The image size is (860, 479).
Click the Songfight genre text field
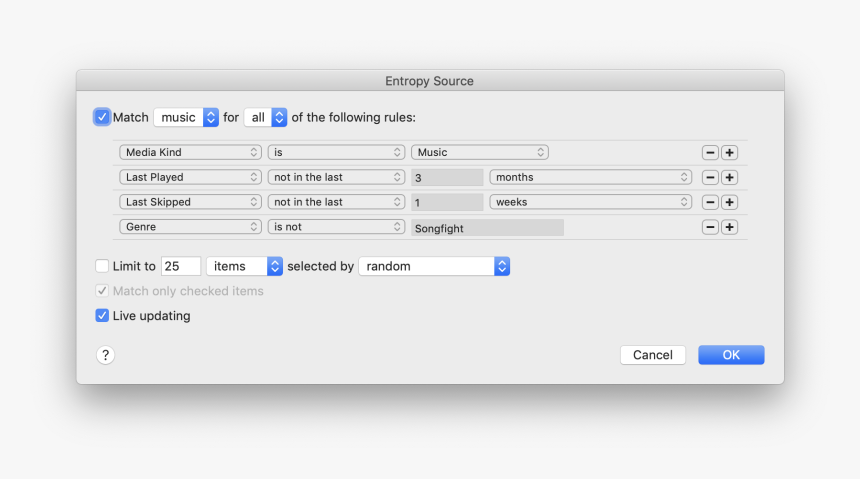point(488,228)
